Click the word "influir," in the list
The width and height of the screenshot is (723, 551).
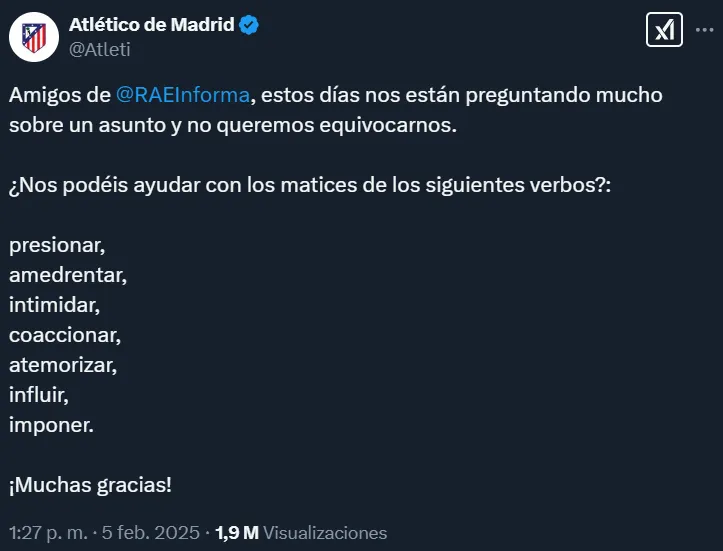click(x=39, y=395)
